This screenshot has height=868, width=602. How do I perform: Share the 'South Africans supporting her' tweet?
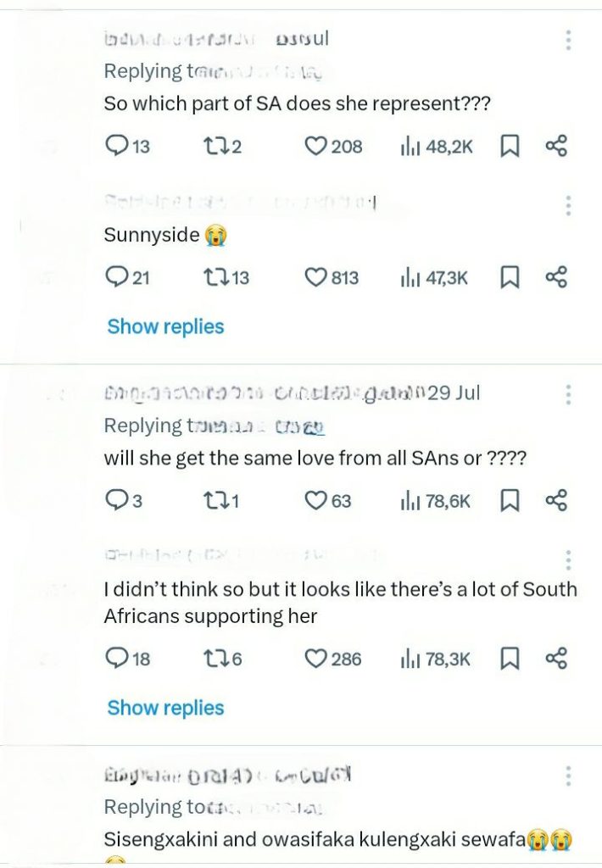556,658
